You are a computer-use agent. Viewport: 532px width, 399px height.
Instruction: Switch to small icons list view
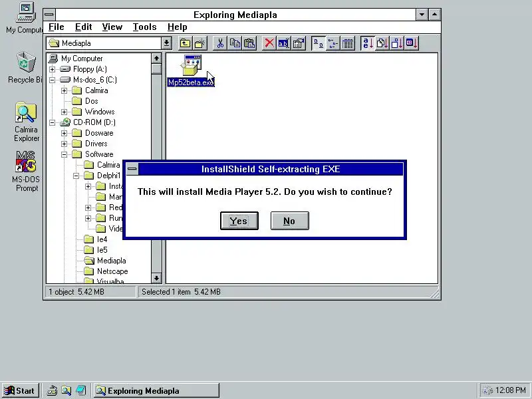[333, 43]
